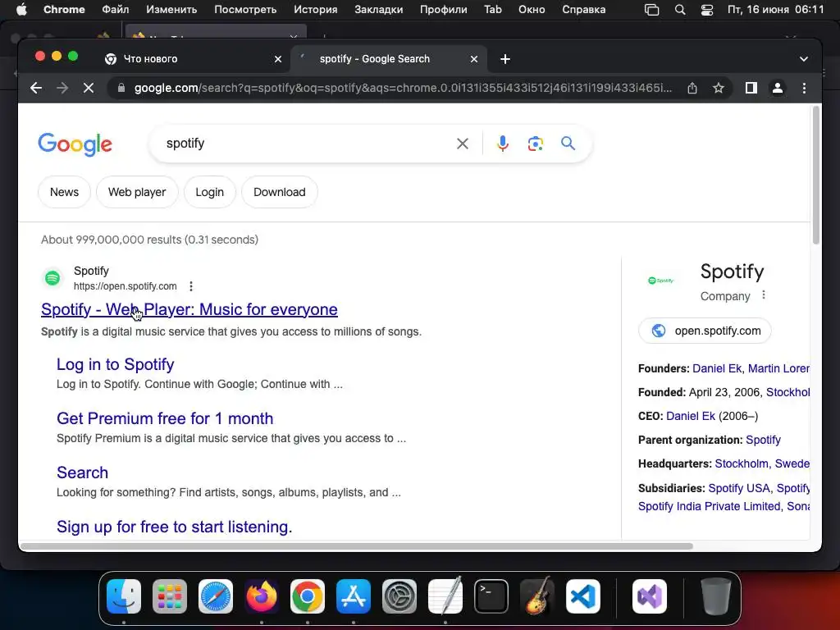Open the Chrome profile avatar
The image size is (840, 630).
pyautogui.click(x=778, y=88)
